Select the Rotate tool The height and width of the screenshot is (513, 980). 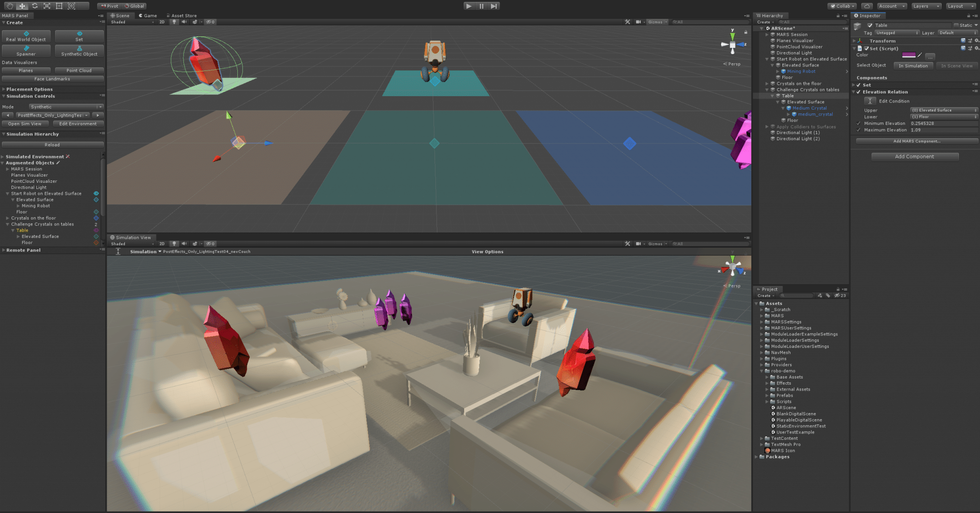point(34,6)
